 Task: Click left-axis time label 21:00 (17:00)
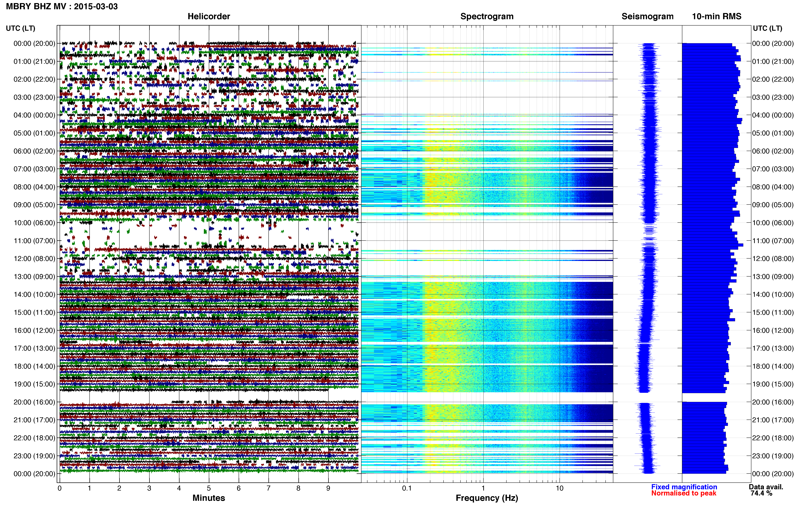34,420
